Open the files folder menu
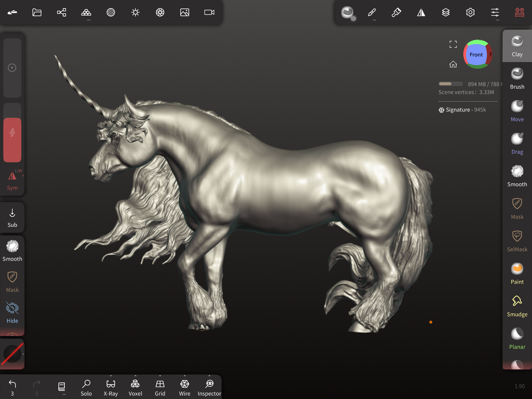The width and height of the screenshot is (532, 399). pyautogui.click(x=37, y=13)
